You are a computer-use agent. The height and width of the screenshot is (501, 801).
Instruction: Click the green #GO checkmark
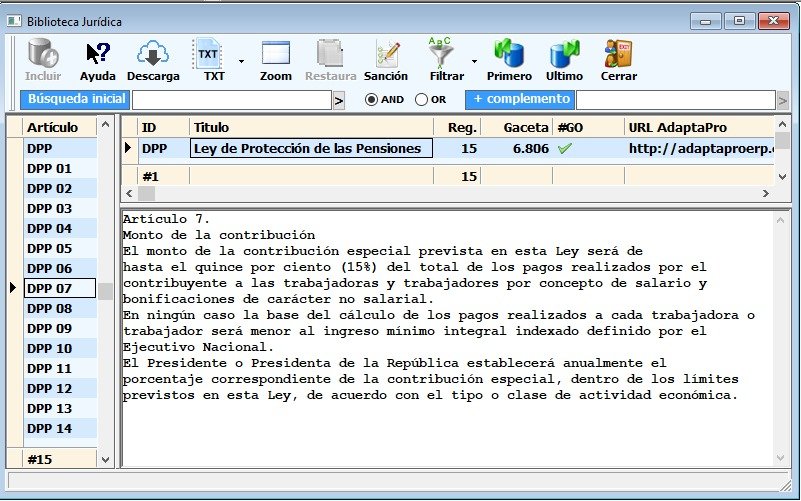pyautogui.click(x=565, y=148)
